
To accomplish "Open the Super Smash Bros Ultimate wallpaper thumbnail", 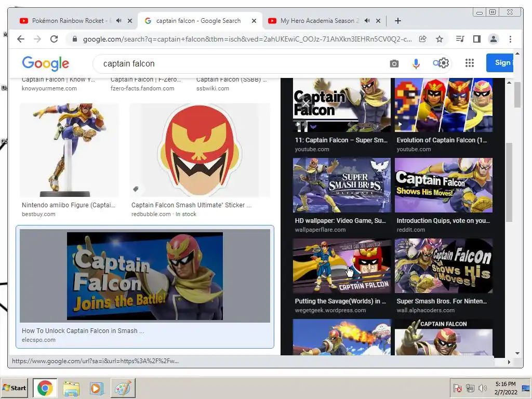I will pyautogui.click(x=342, y=185).
